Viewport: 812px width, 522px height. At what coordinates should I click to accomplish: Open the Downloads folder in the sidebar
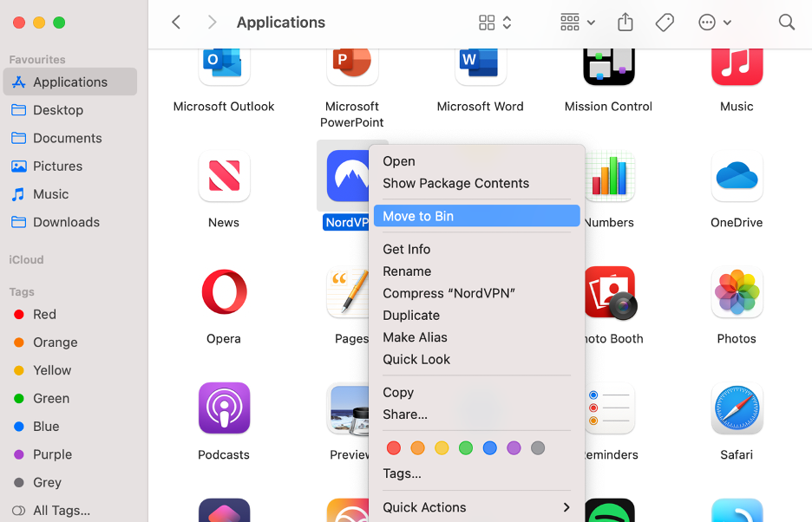click(x=66, y=222)
